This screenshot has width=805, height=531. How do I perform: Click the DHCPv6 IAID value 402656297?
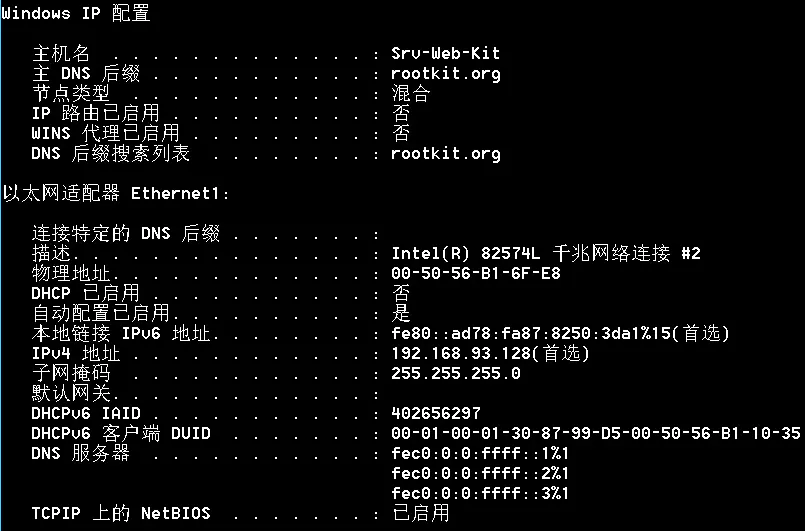coord(436,413)
